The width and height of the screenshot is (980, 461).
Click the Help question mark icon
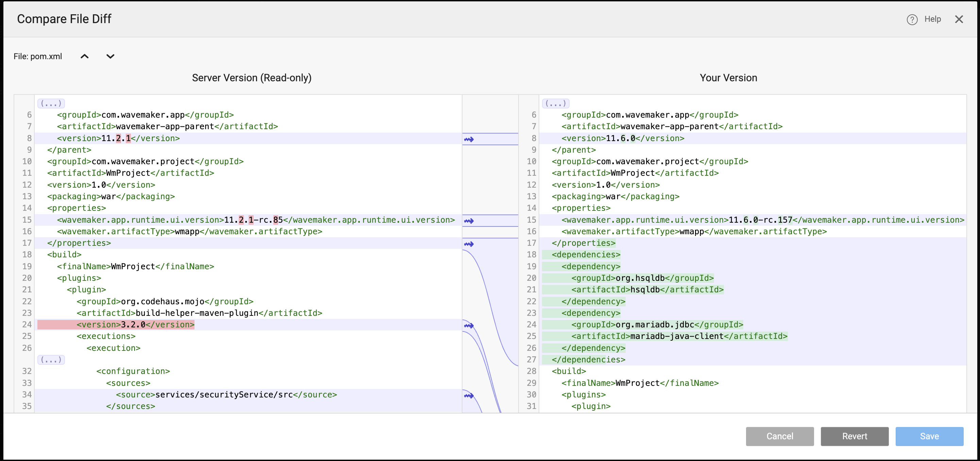912,19
